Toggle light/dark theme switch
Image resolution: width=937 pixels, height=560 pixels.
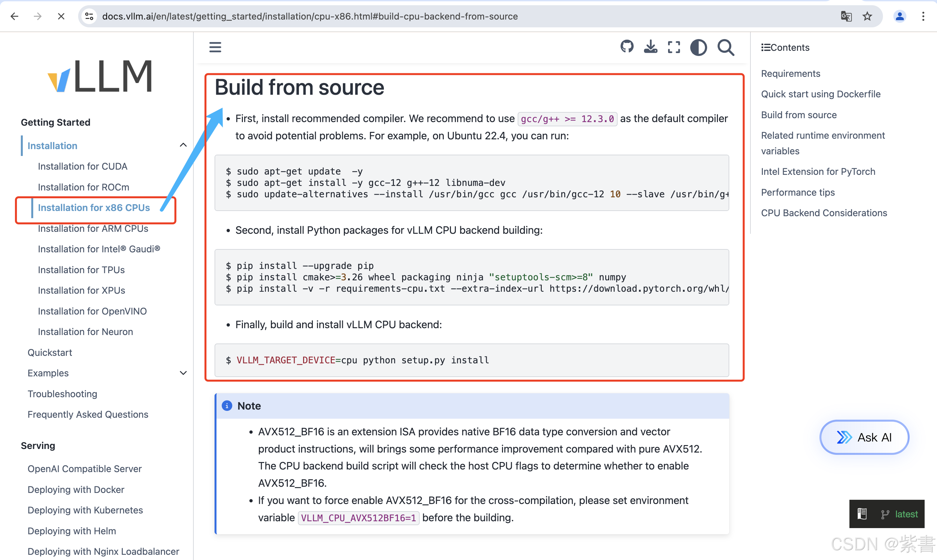[698, 48]
